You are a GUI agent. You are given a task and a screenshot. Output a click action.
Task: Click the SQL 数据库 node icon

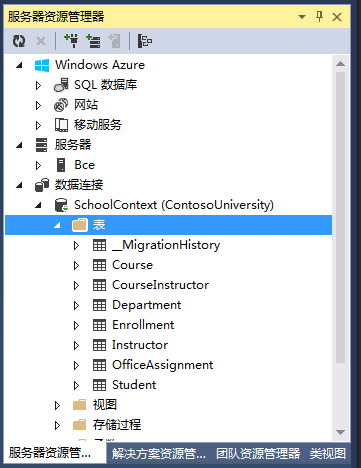coord(61,85)
